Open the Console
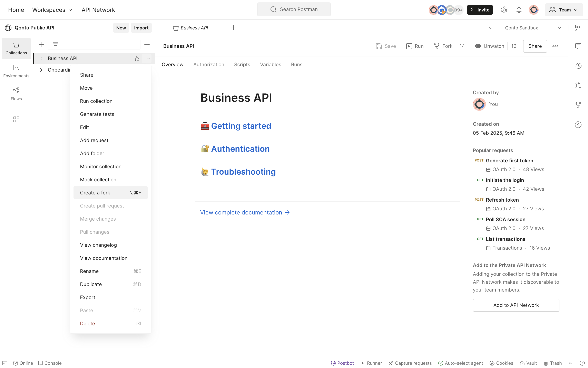The width and height of the screenshot is (588, 368). pos(50,363)
